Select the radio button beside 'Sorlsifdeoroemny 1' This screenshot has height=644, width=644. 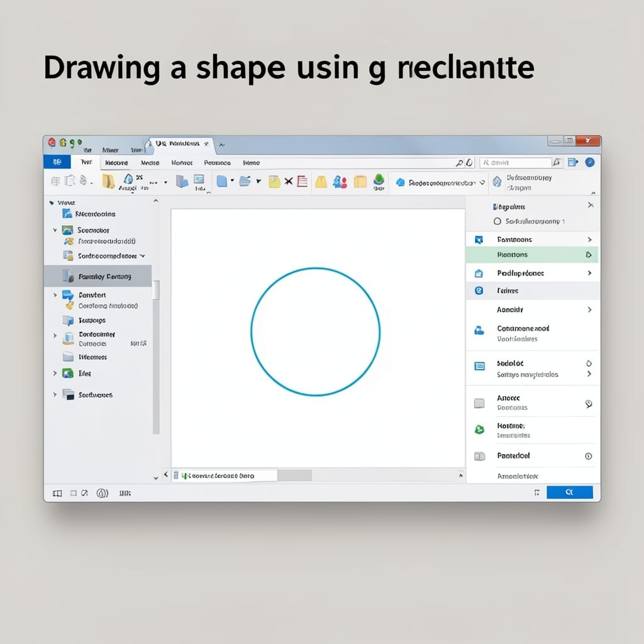[497, 221]
